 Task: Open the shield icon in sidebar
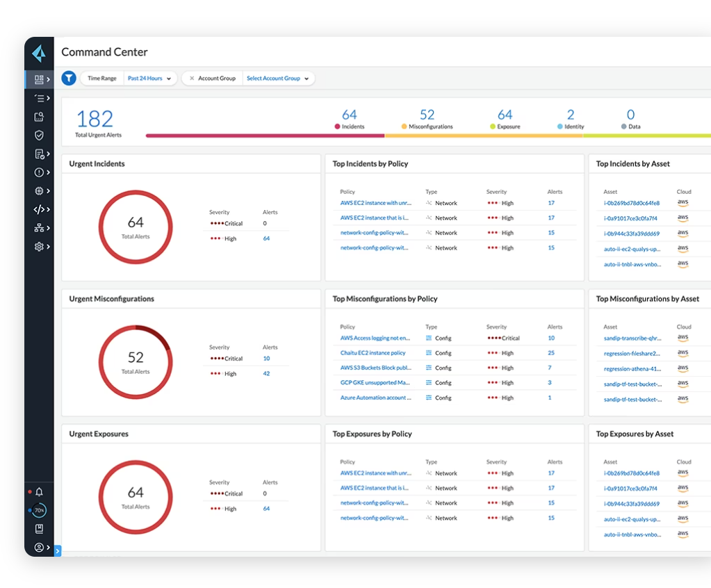coord(40,136)
